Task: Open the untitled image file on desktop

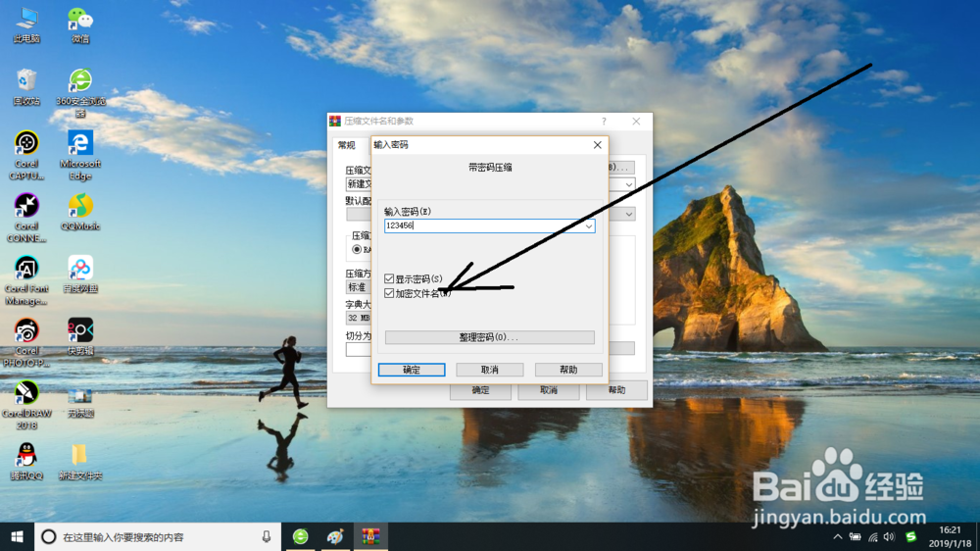Action: tap(80, 403)
